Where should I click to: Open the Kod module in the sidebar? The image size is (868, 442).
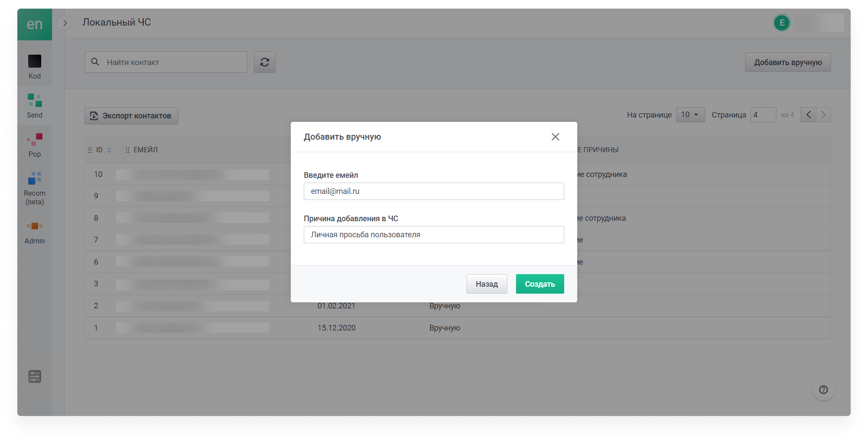point(35,67)
